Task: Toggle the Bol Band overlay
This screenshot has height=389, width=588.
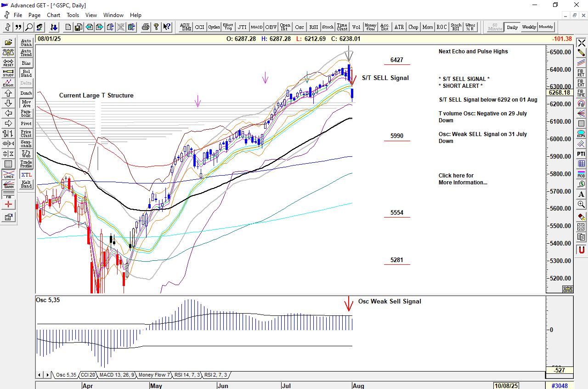Action: tap(26, 73)
